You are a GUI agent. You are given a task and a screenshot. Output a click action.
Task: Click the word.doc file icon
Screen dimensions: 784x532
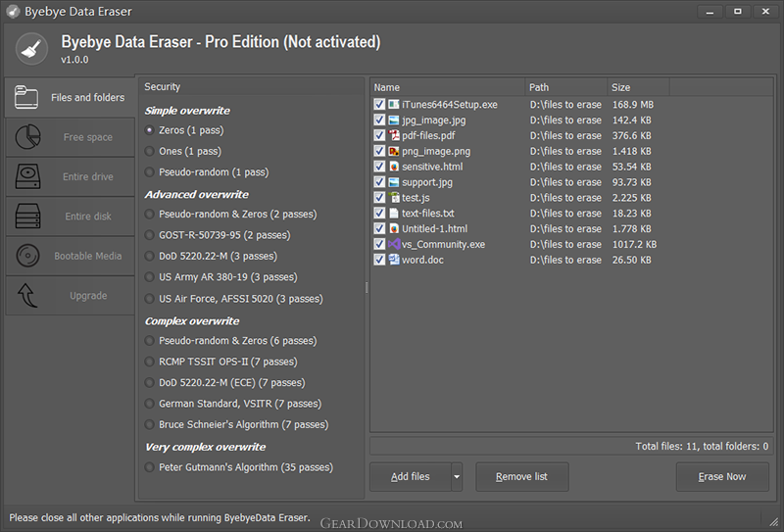click(394, 260)
